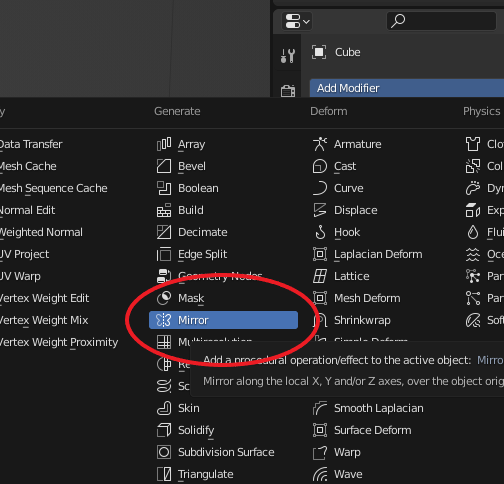
Task: Click the Multiresolution modifier icon
Action: 164,342
